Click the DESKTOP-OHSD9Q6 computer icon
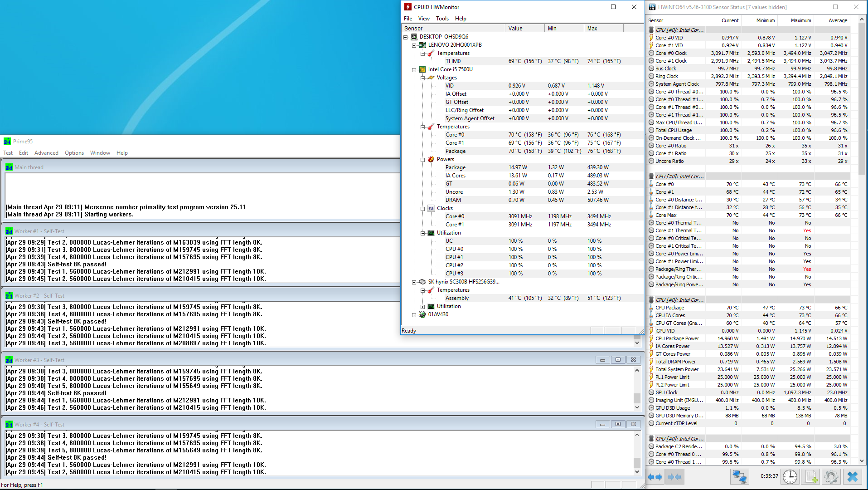 [x=414, y=37]
